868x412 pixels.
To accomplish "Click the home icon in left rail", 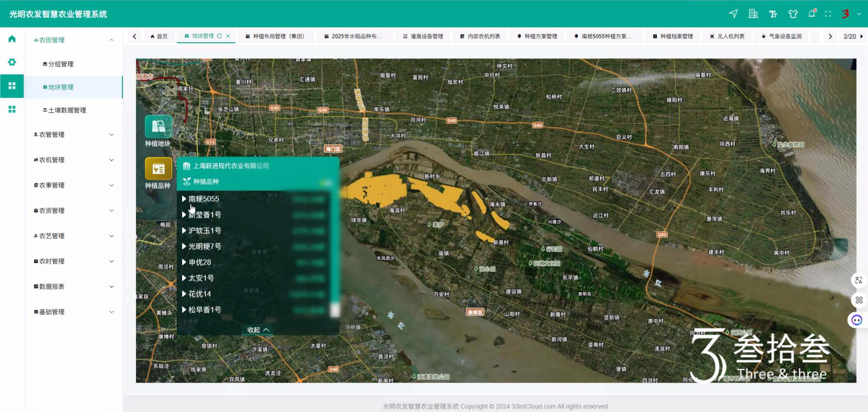I will point(12,39).
